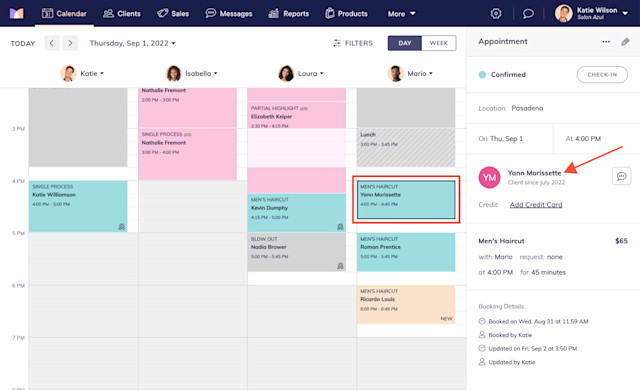Screen dimensions: 640x390
Task: Go to next day with right arrow
Action: pyautogui.click(x=70, y=43)
